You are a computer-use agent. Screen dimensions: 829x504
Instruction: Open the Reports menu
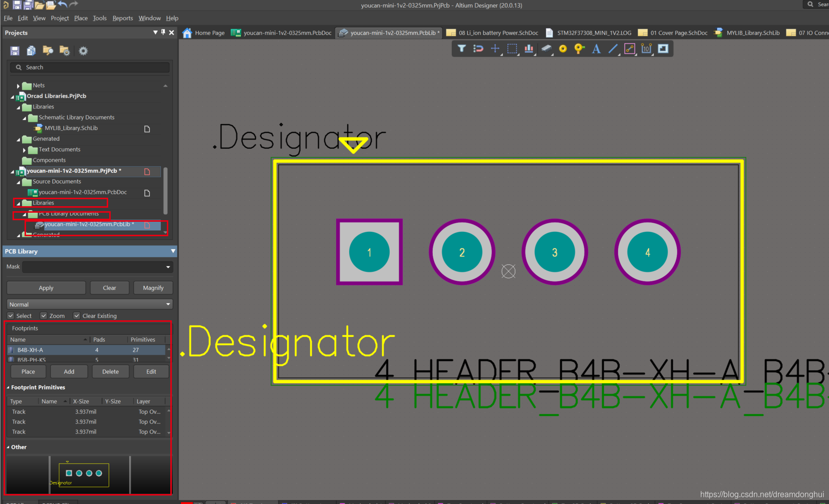(x=123, y=18)
